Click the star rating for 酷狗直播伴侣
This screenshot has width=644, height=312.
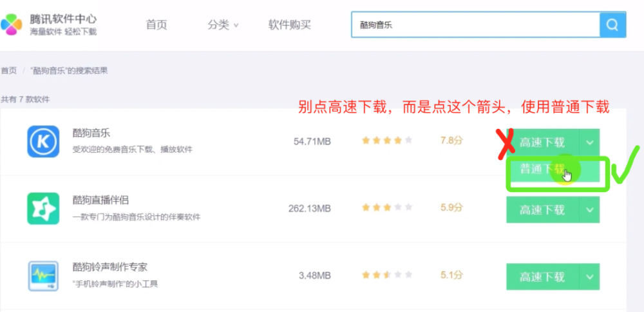387,208
